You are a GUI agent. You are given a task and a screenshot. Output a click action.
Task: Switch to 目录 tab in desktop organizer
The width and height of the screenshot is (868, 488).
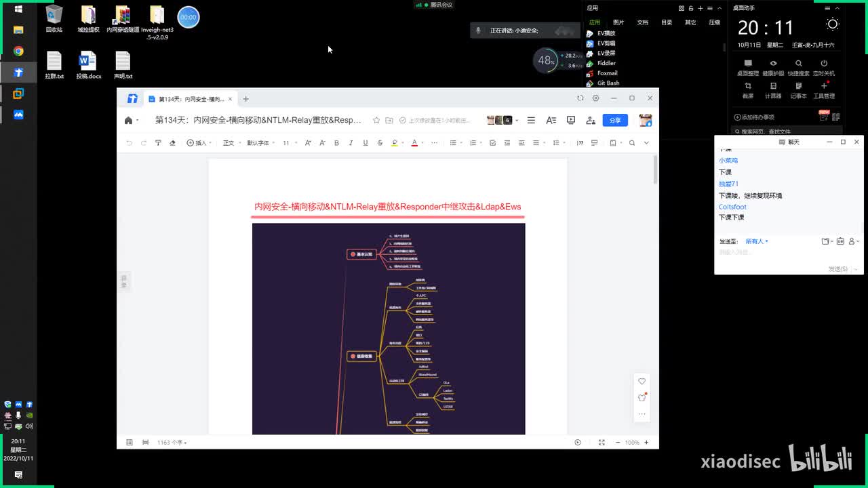[x=667, y=22]
